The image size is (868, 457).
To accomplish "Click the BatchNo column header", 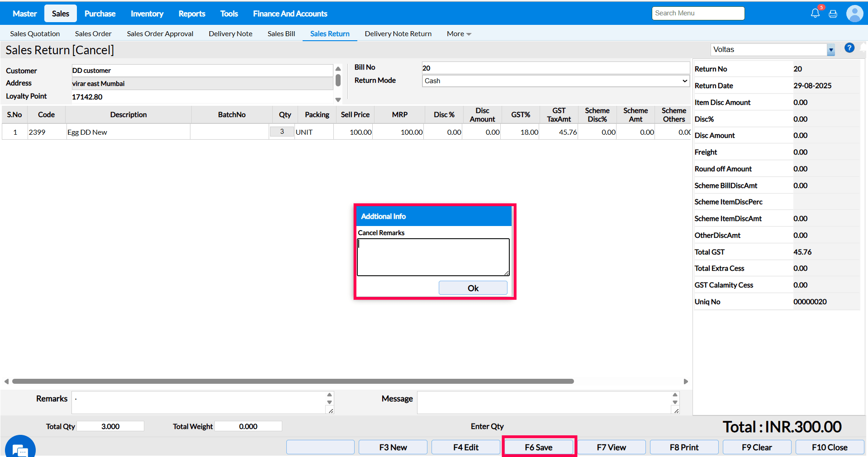I will [x=232, y=115].
